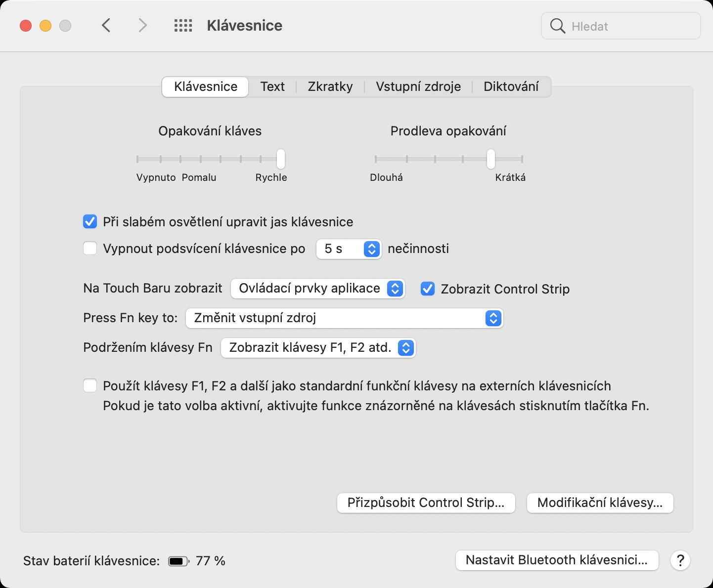Open Touch Bar display dropdown
The image size is (713, 588).
tap(317, 289)
